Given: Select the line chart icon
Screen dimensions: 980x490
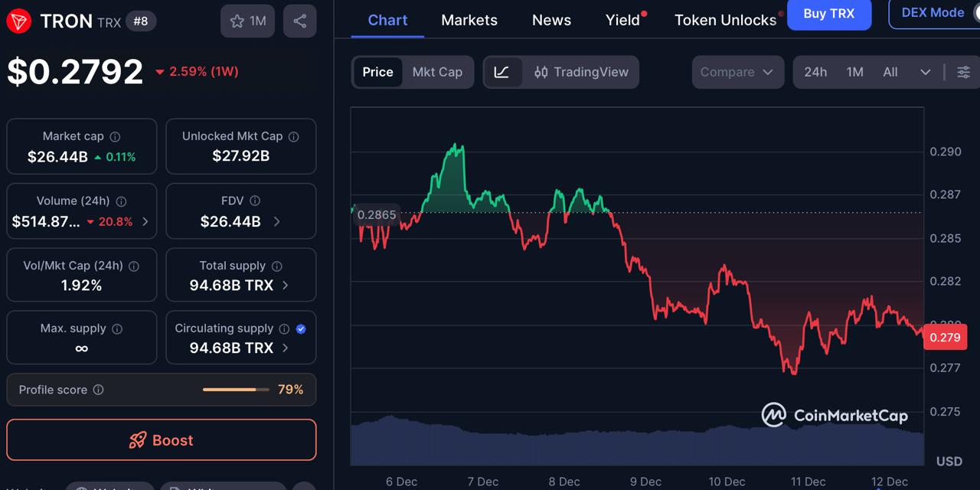Looking at the screenshot, I should [503, 72].
